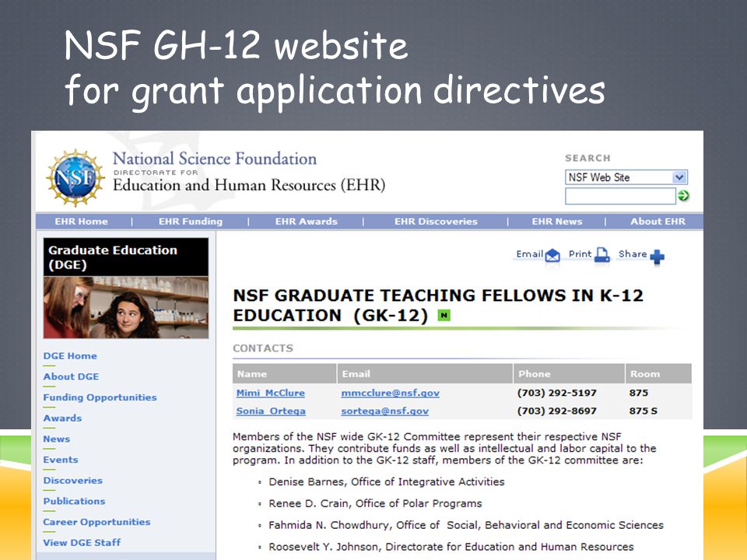The height and width of the screenshot is (560, 747).
Task: Open the NSF Web Site search dropdown
Action: (x=626, y=177)
